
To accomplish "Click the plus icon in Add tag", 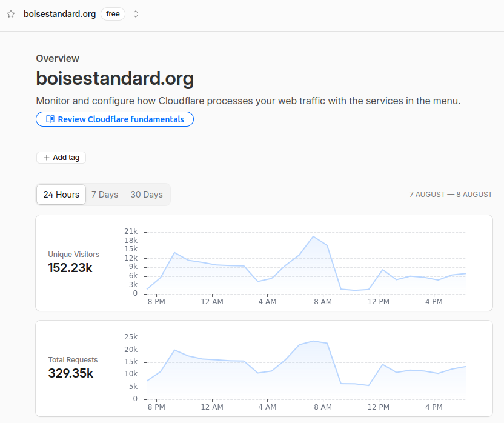I will (47, 158).
